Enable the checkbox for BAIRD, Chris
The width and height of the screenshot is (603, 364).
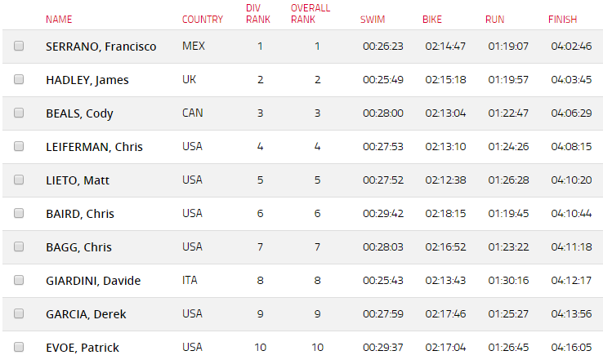(19, 213)
